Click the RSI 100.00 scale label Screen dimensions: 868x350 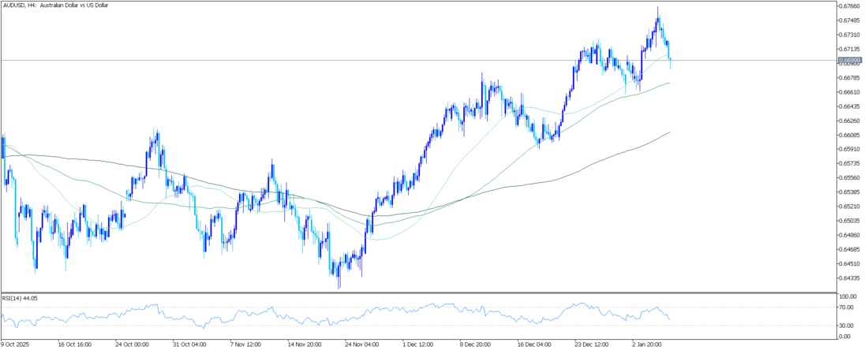[847, 296]
